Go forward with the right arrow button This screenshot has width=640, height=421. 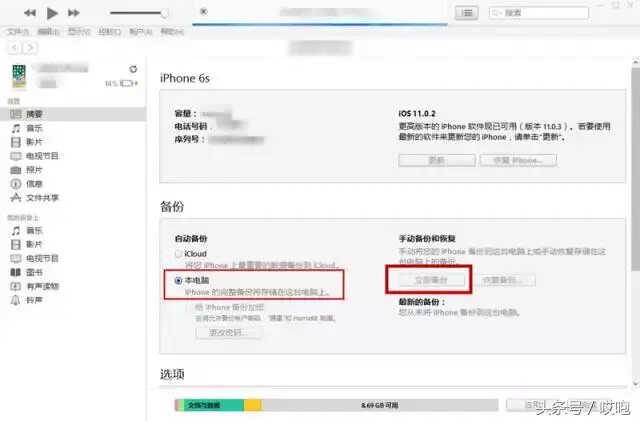click(31, 48)
